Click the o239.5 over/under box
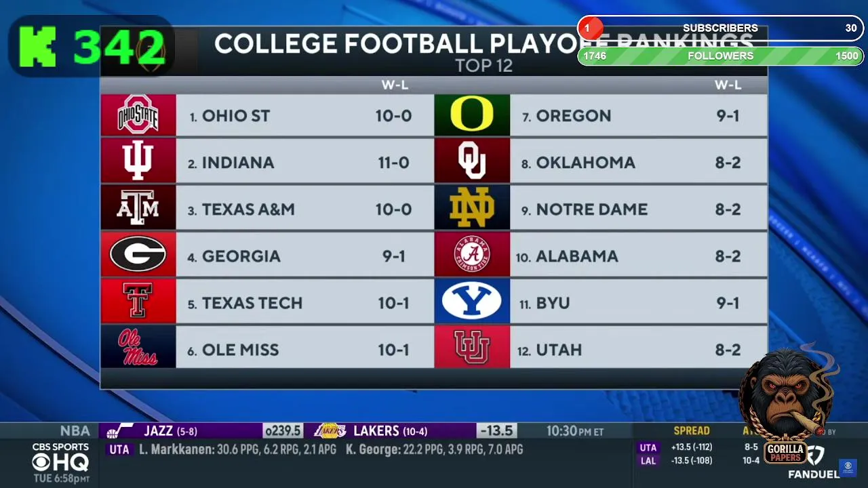The image size is (868, 488). (x=282, y=431)
